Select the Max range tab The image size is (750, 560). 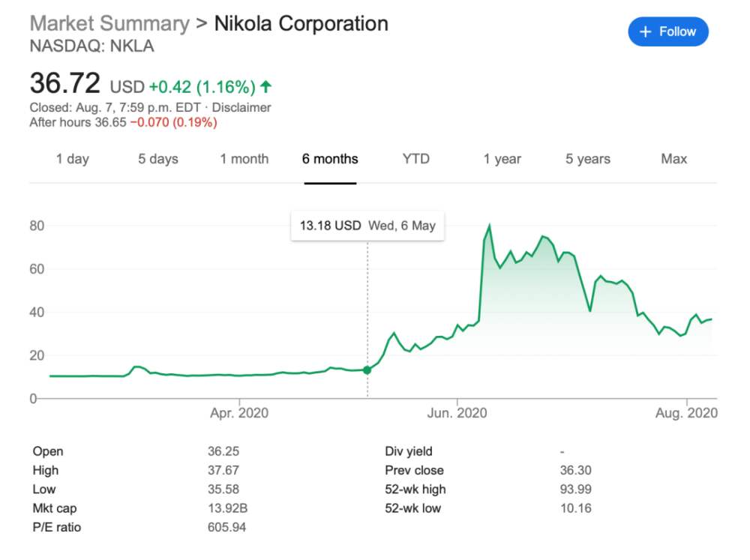(x=674, y=159)
